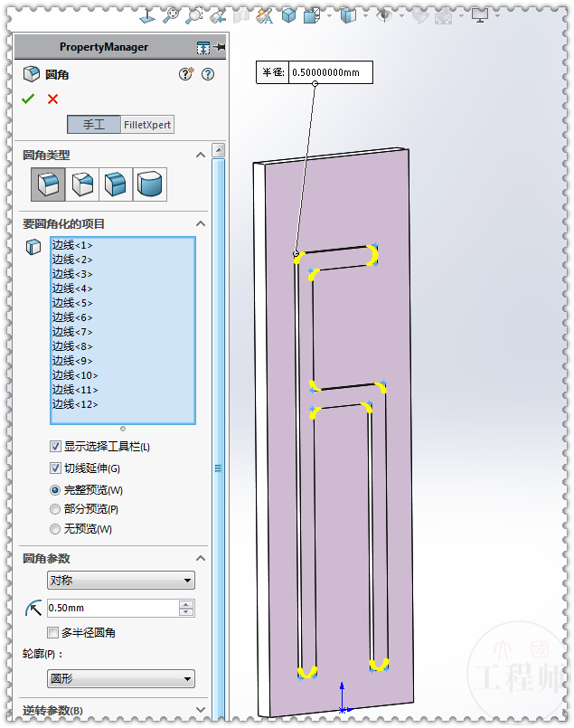This screenshot has width=574, height=728.
Task: Click the PropertyManager keep-visible pushpin icon
Action: pyautogui.click(x=220, y=47)
